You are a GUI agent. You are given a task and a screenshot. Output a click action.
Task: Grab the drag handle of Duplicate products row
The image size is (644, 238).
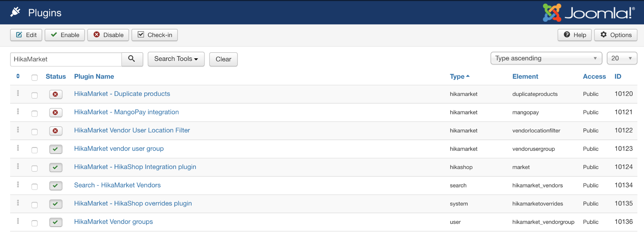point(18,93)
